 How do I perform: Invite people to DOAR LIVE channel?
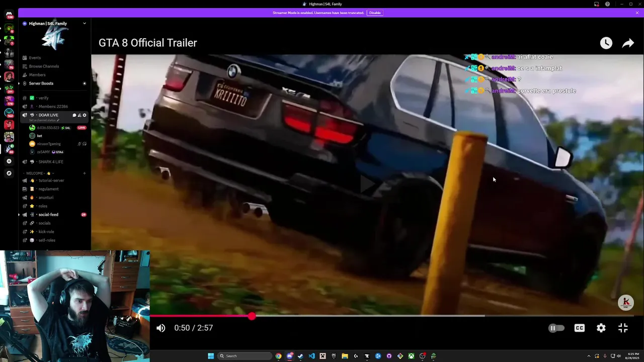tap(79, 115)
